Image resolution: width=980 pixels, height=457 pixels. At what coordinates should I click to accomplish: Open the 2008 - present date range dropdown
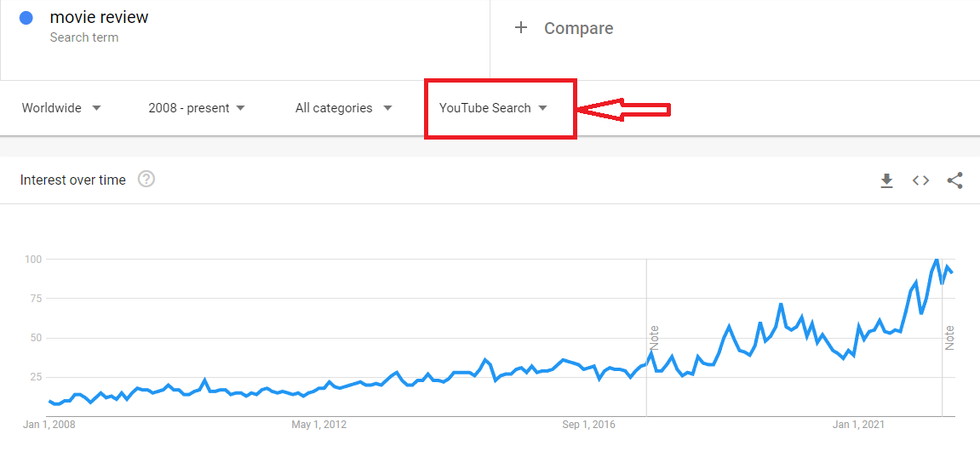coord(196,108)
